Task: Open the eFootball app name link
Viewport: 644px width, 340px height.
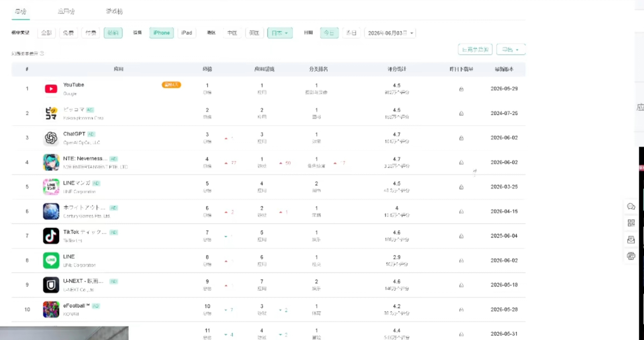Action: pyautogui.click(x=76, y=305)
